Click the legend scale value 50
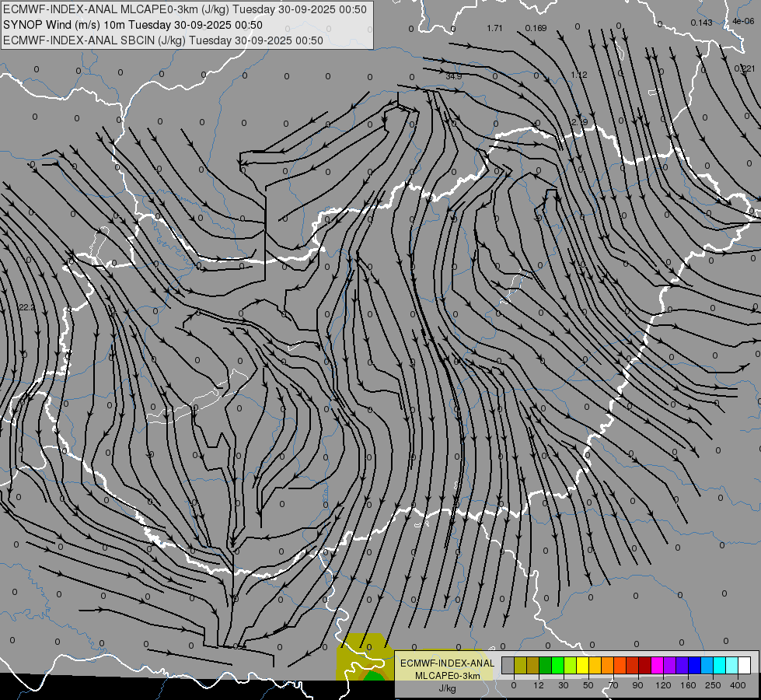Viewport: 761px width, 700px height. (588, 685)
